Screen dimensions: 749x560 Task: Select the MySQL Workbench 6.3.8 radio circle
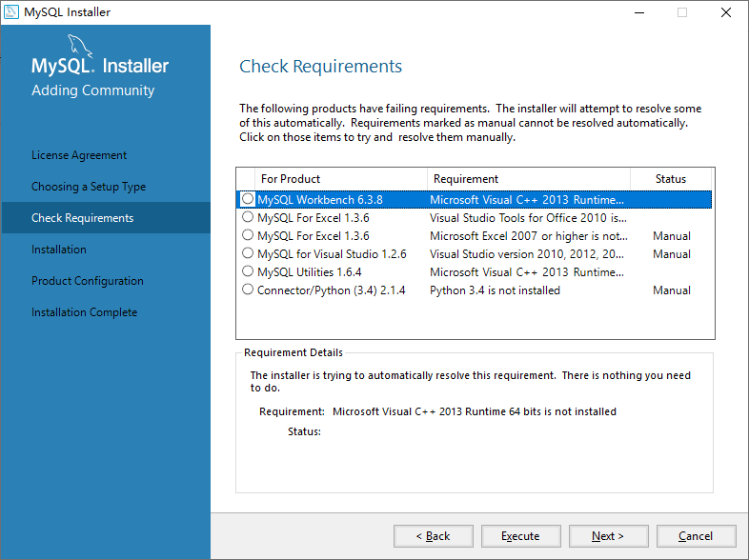(248, 199)
